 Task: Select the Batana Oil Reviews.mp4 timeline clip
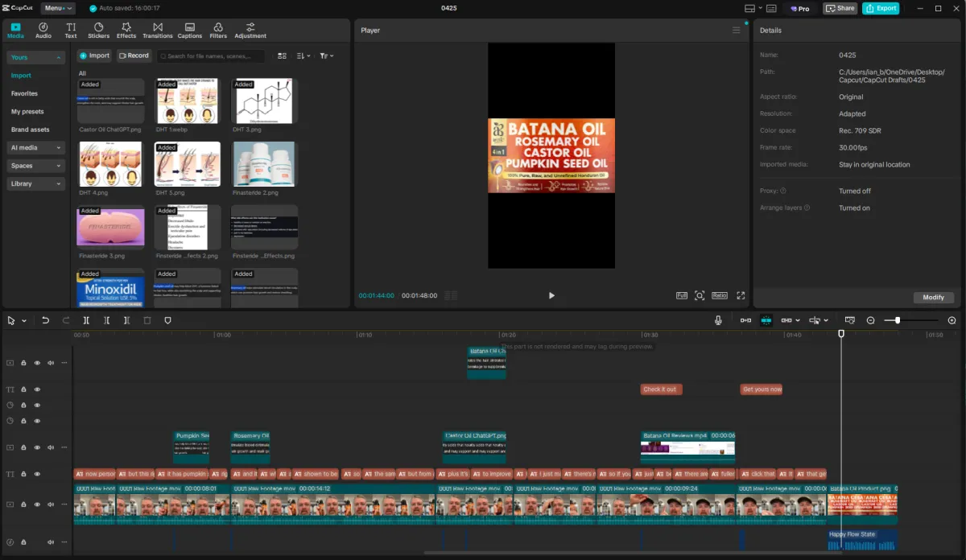(688, 447)
